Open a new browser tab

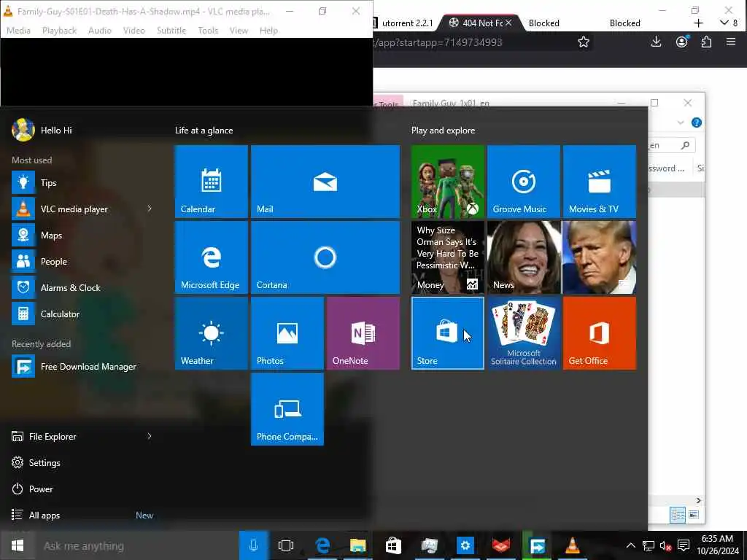point(698,23)
